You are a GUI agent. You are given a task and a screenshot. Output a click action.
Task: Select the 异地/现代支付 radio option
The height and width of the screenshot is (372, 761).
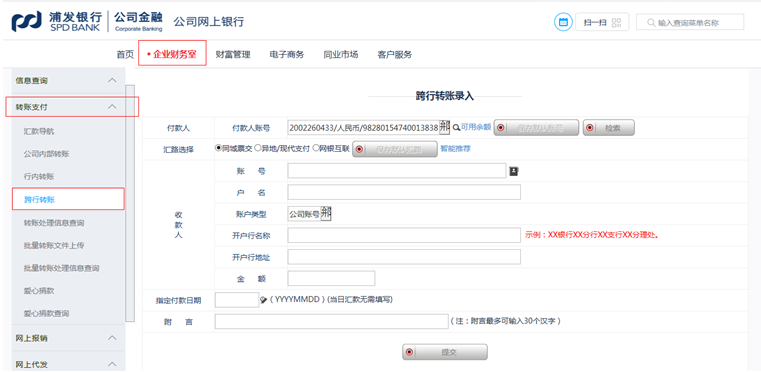pos(258,149)
